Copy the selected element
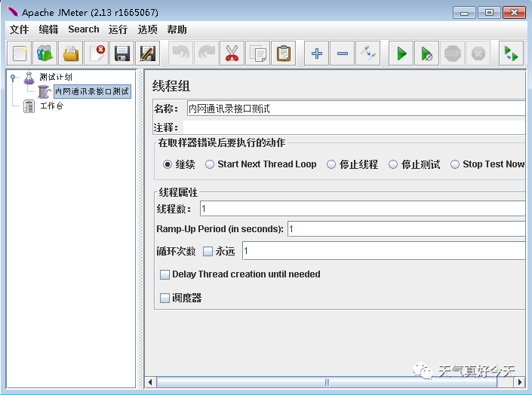Viewport: 532px width, 395px height. tap(258, 54)
